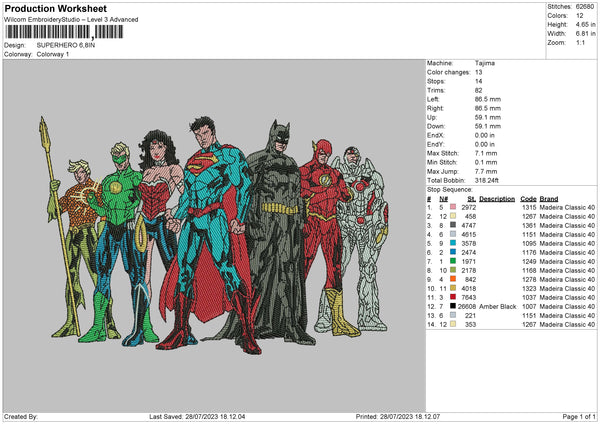Screen dimensions: 600x424
Task: Click the orange swatch in the 842 row
Action: [x=453, y=279]
